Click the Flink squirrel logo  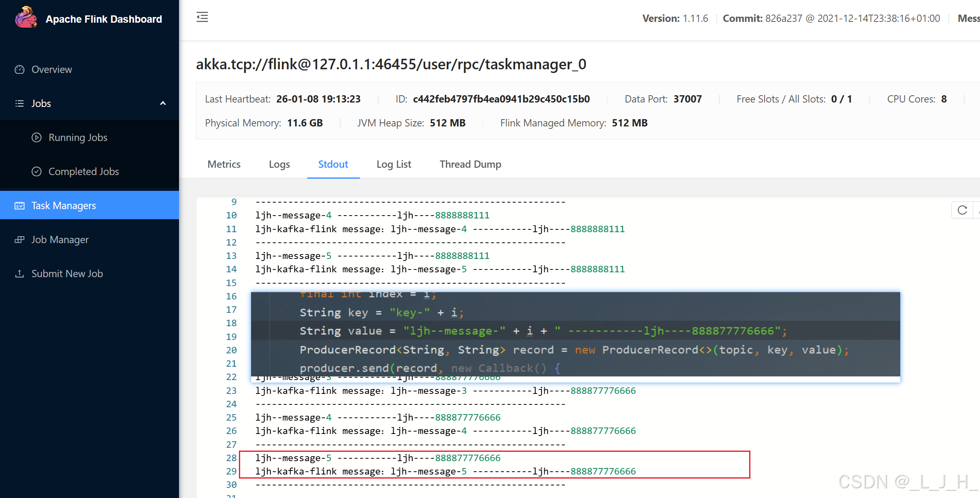(x=26, y=18)
